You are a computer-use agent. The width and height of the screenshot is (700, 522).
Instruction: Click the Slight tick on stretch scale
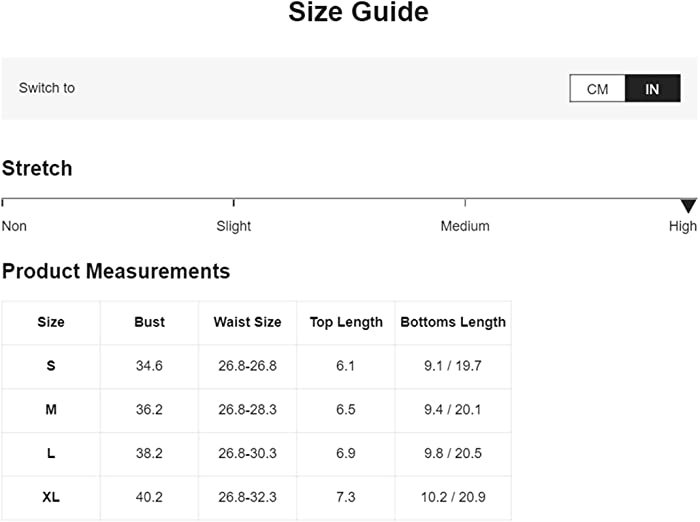[233, 203]
